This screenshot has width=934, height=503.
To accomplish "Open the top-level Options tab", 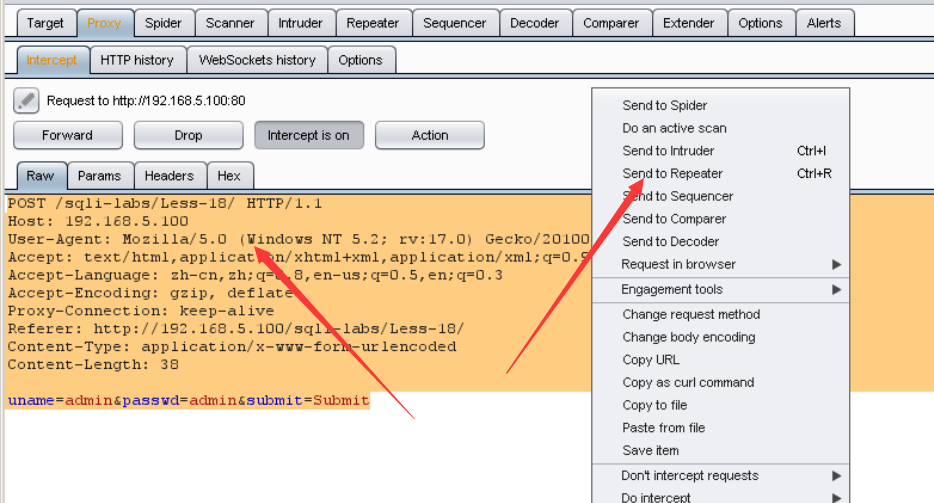I will [x=761, y=23].
